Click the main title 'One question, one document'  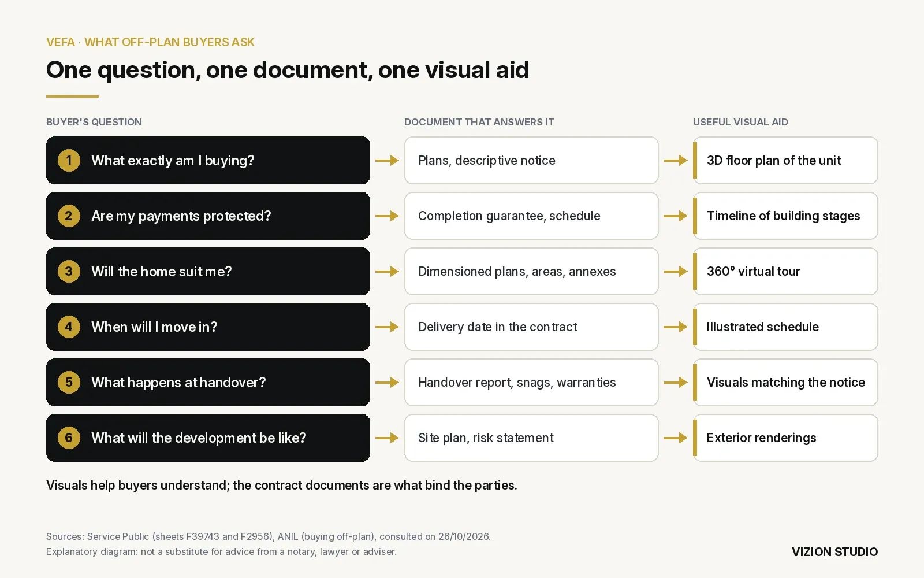click(x=288, y=70)
